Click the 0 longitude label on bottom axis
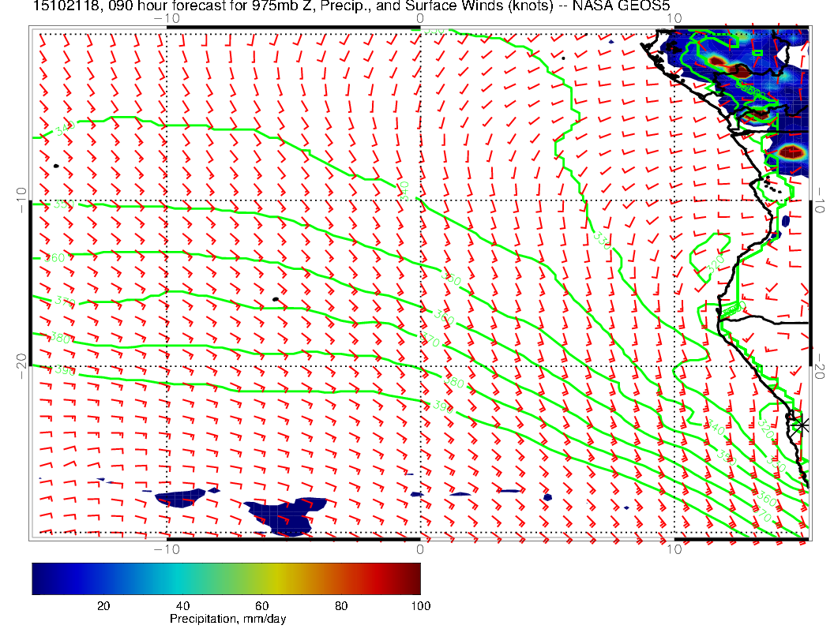Screen dimensions: 834x644 pyautogui.click(x=420, y=549)
